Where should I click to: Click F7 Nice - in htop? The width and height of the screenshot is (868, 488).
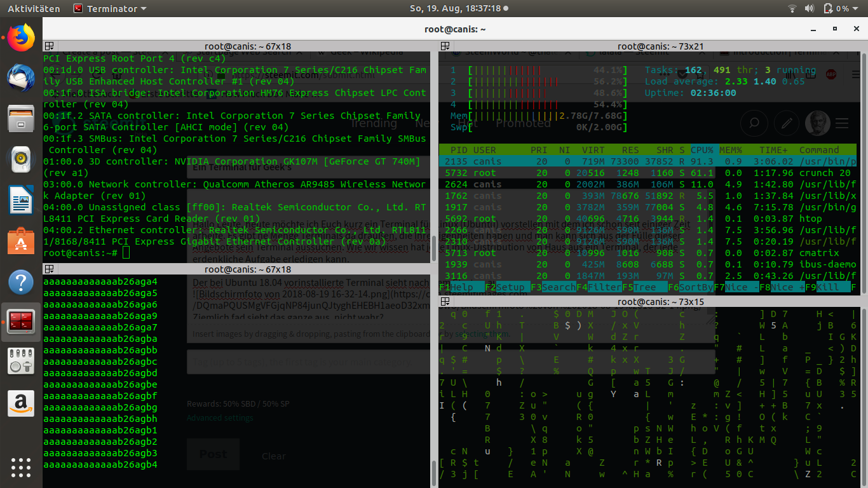pyautogui.click(x=736, y=287)
